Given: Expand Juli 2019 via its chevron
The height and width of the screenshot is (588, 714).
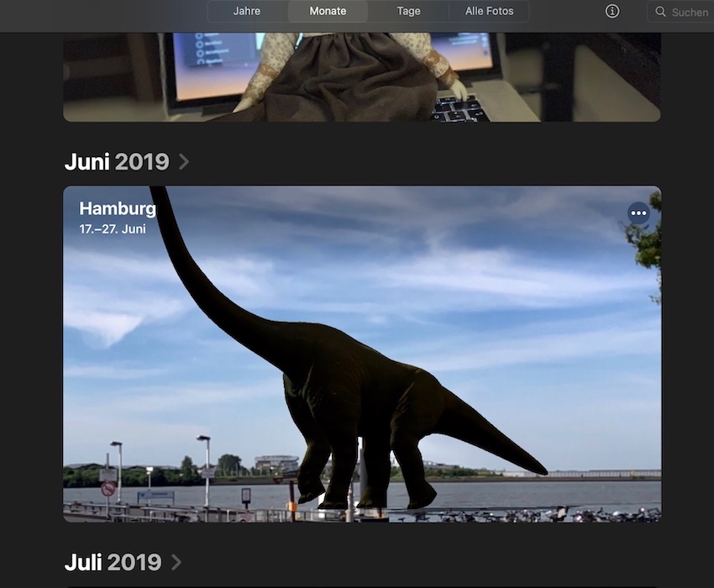Looking at the screenshot, I should pos(176,562).
